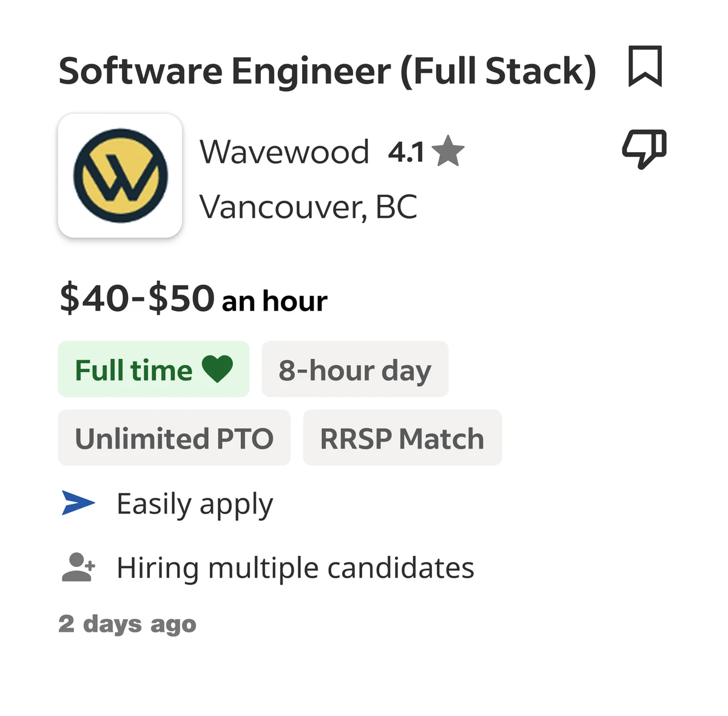Click the Easily apply label

click(x=195, y=505)
